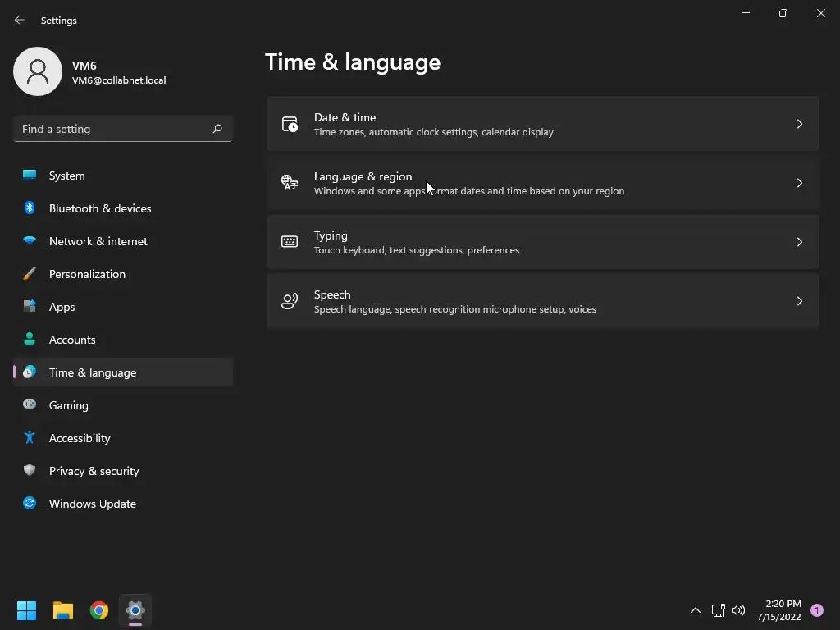Screen dimensions: 840x630
Task: Open the System settings category
Action: 123,176
